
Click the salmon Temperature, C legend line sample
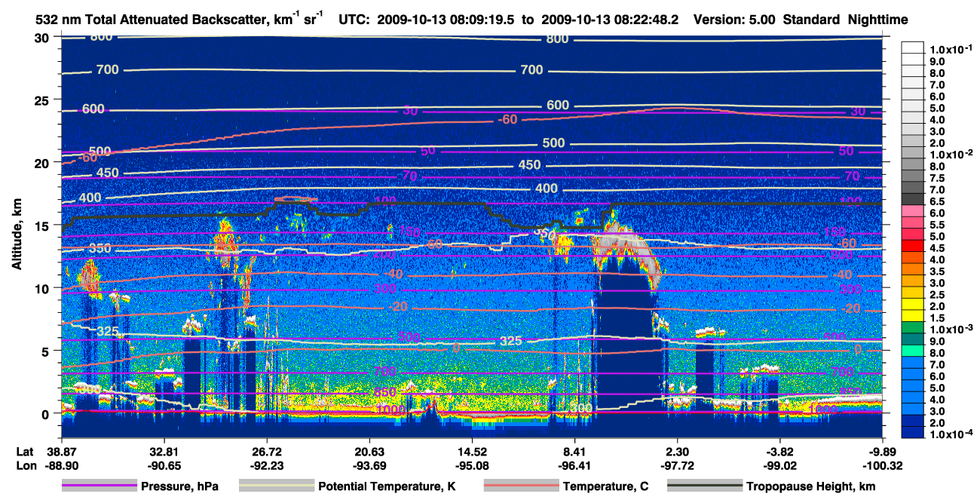coord(521,486)
